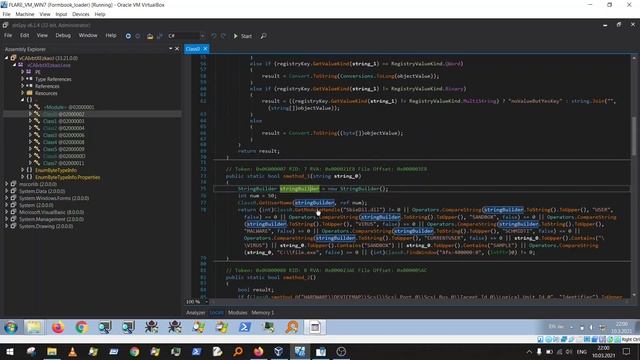The width and height of the screenshot is (640, 360).
Task: Open the dnSpy View menu
Action: [42, 36]
